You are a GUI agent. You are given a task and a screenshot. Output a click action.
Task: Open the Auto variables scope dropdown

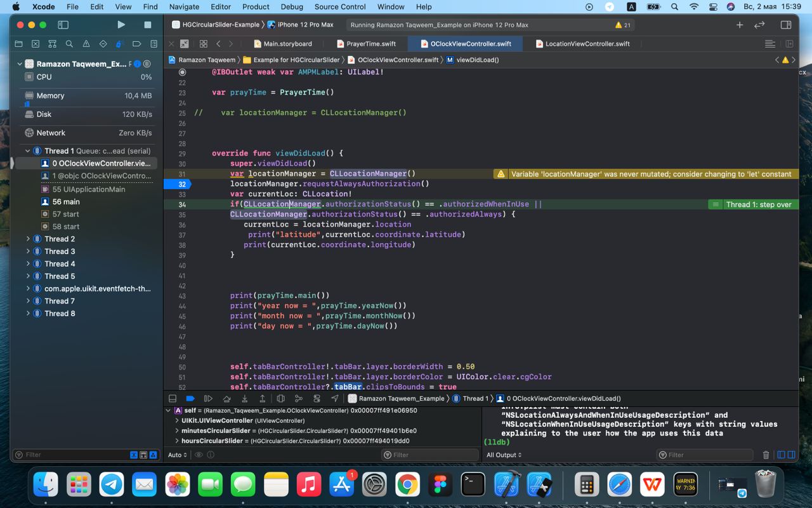coord(178,455)
